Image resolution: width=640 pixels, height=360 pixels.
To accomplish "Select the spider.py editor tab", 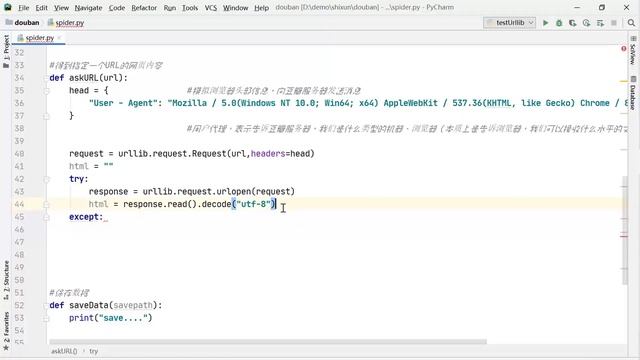I will (x=39, y=38).
